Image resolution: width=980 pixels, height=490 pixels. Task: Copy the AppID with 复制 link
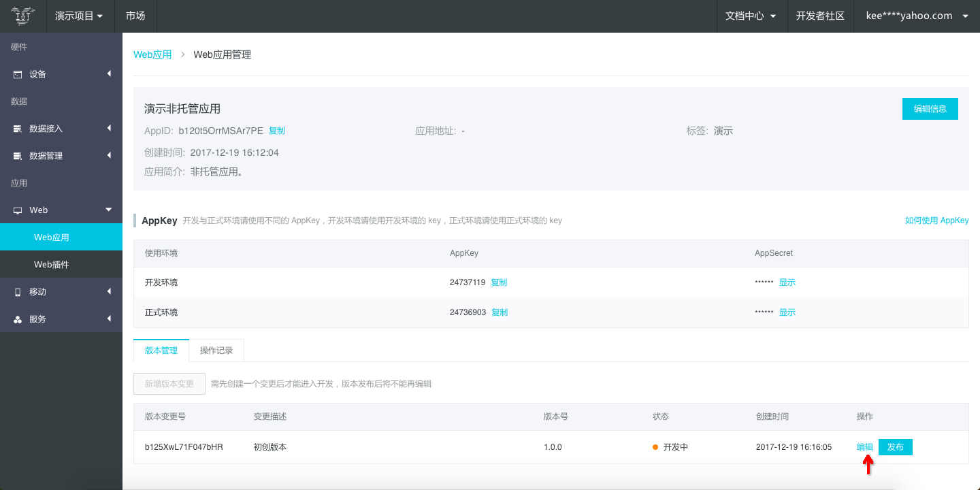(277, 131)
